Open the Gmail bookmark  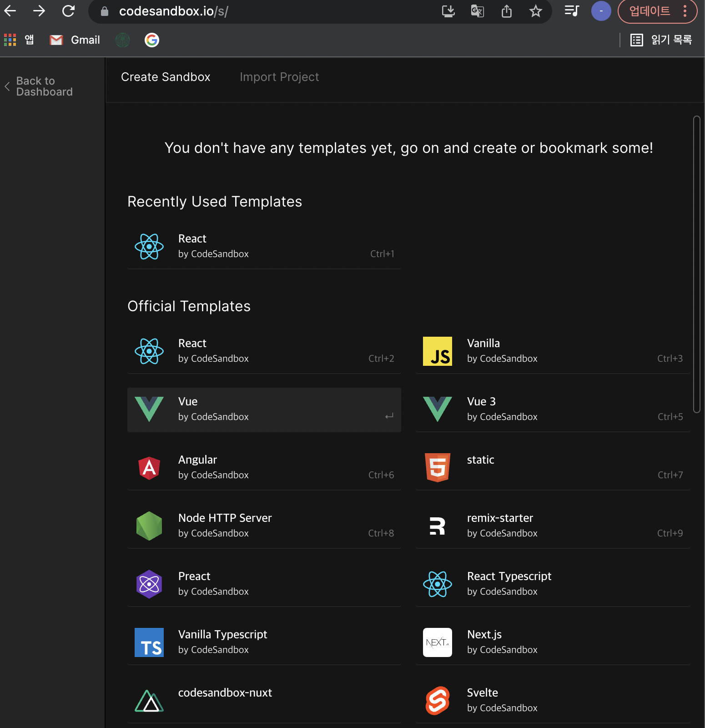coord(75,40)
